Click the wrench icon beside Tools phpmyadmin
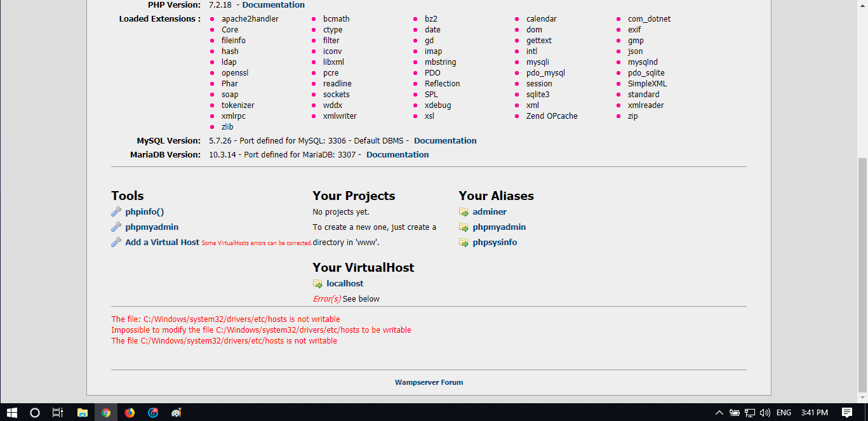Screen dimensions: 868x421 point(116,227)
